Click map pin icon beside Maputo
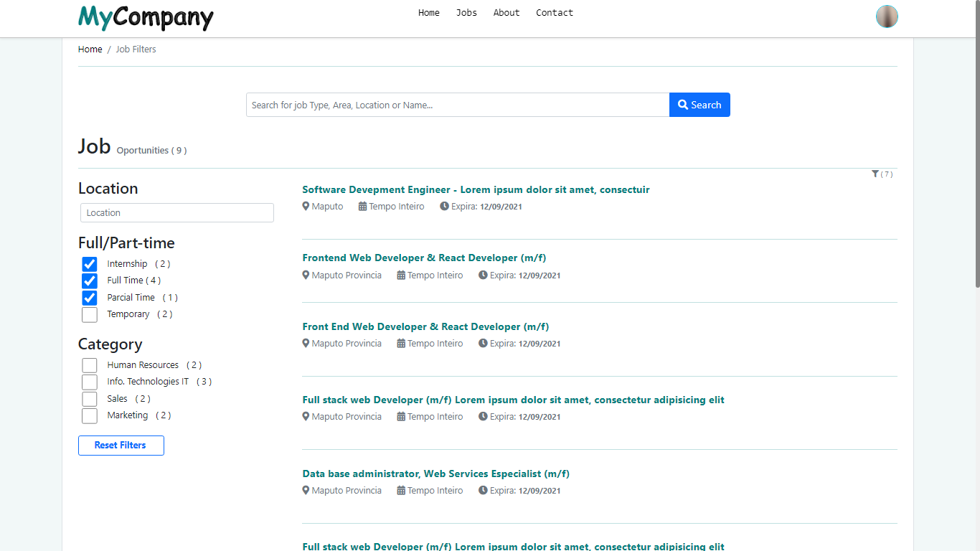Image resolution: width=980 pixels, height=551 pixels. tap(306, 207)
